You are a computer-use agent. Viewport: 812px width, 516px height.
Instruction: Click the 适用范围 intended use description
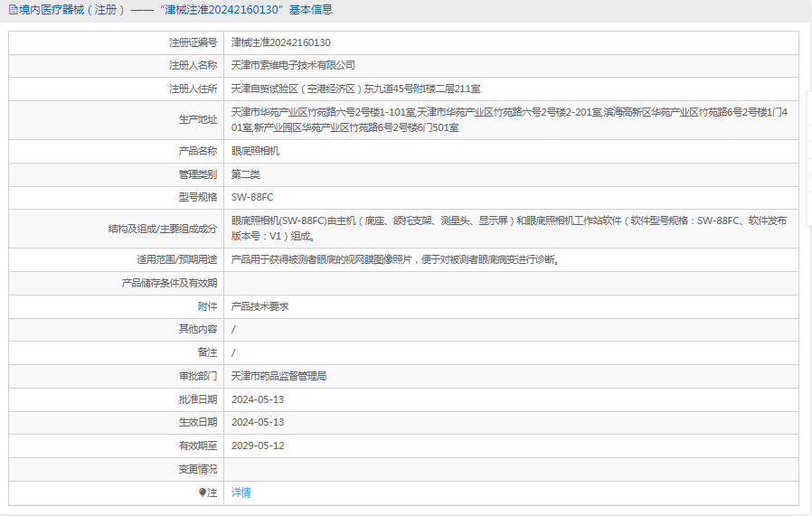coord(395,259)
